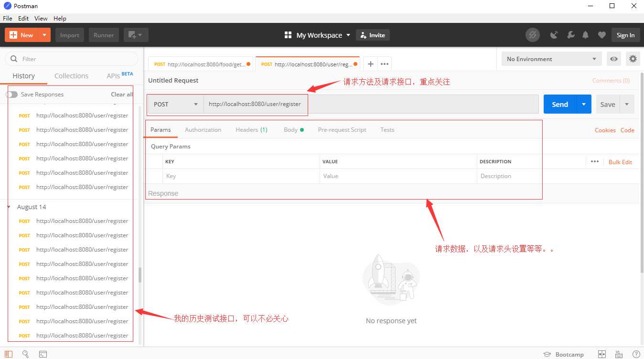Click the Sign In button
This screenshot has height=359, width=644.
point(625,35)
